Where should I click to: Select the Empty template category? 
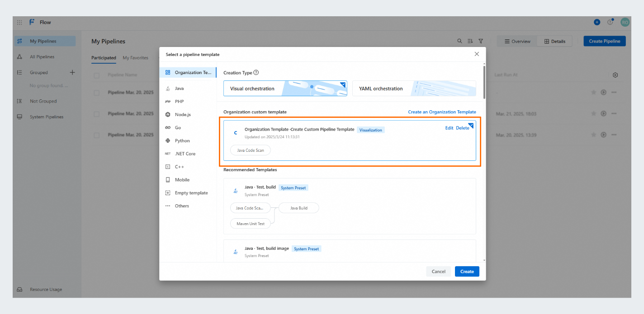[188, 193]
